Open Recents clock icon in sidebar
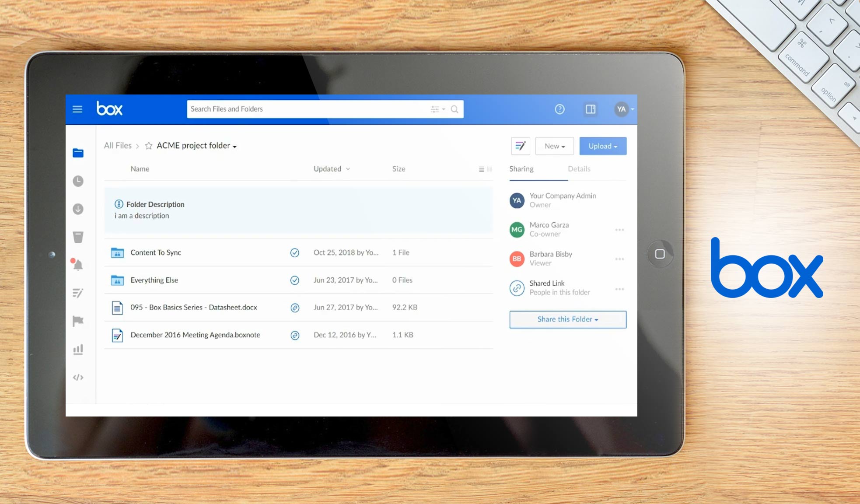The width and height of the screenshot is (860, 504). (78, 181)
